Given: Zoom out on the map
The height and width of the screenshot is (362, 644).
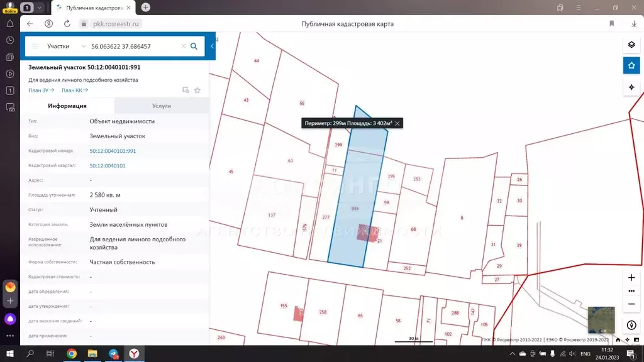Looking at the screenshot, I should pyautogui.click(x=631, y=304).
